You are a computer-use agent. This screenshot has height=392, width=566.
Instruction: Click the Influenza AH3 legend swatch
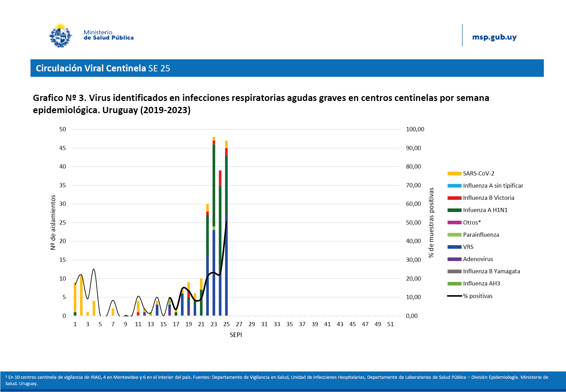click(x=454, y=283)
